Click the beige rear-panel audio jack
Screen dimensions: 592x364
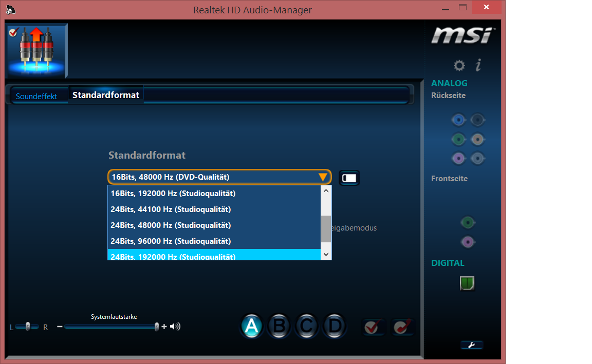click(x=477, y=139)
